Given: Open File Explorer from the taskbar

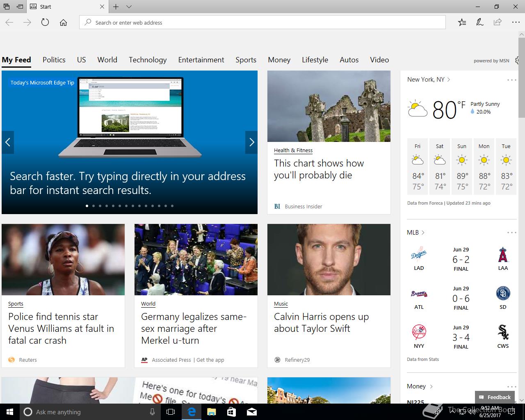Looking at the screenshot, I should [211, 412].
